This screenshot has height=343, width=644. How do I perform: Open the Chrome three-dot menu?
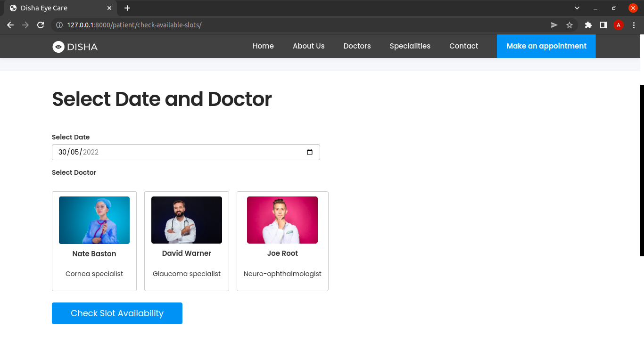coord(634,25)
